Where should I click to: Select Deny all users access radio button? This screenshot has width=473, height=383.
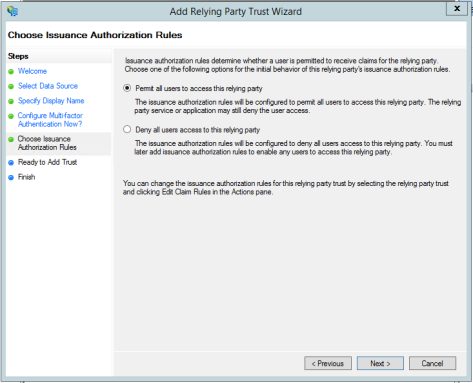pyautogui.click(x=127, y=129)
